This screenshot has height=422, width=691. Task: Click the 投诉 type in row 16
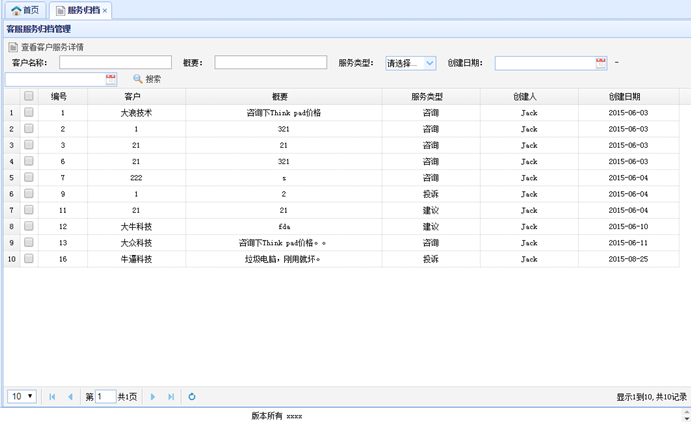(x=431, y=259)
